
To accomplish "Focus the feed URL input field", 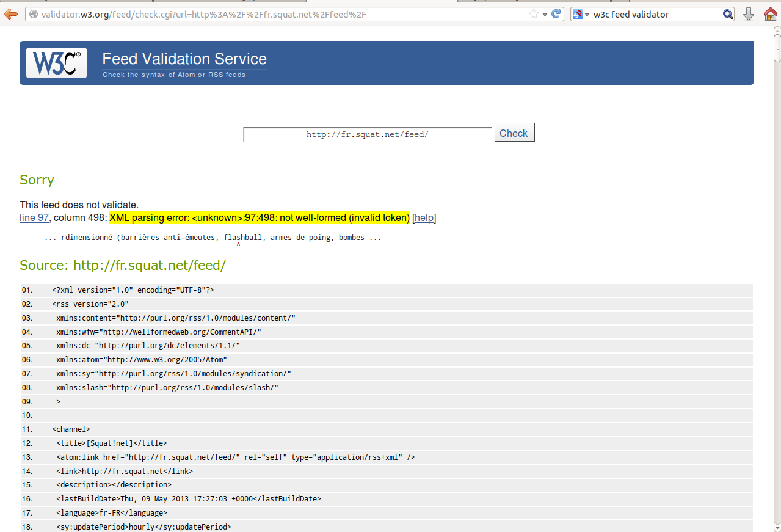I will click(x=368, y=134).
